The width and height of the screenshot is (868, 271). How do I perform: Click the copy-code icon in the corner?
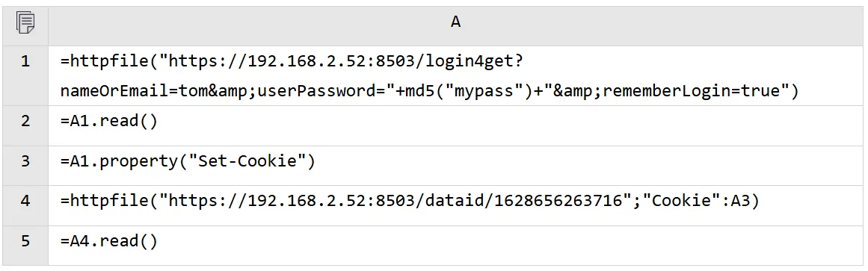(x=25, y=22)
